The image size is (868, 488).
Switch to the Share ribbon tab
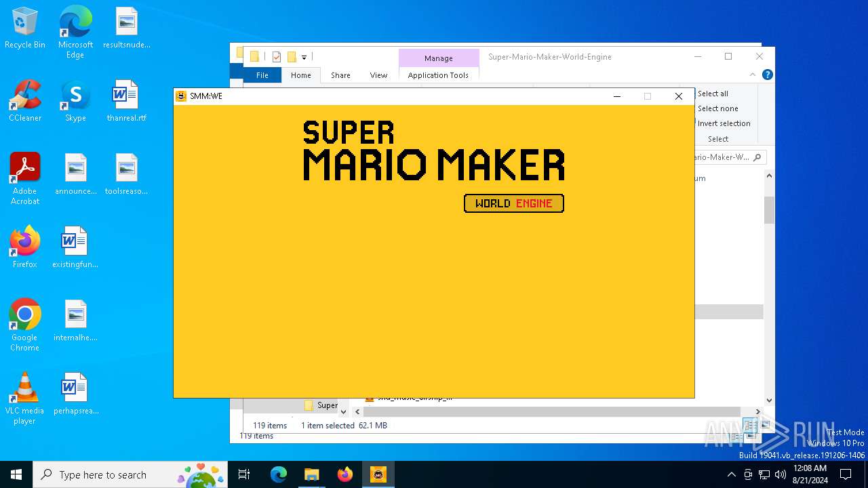click(x=340, y=75)
